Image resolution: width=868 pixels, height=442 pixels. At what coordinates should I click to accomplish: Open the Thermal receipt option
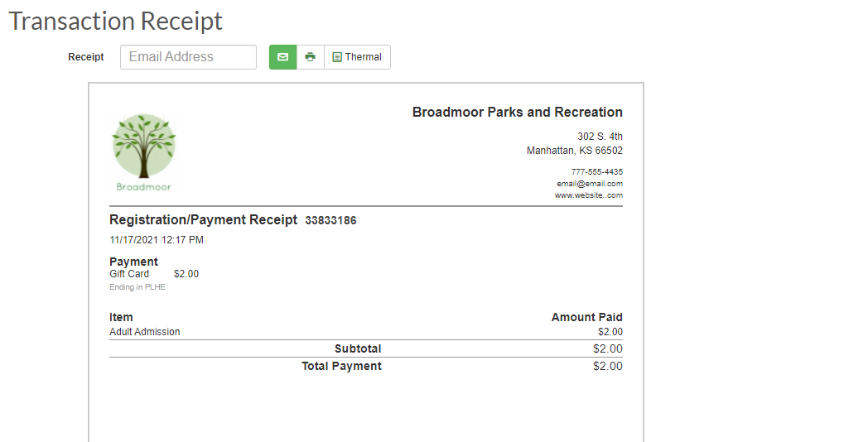[357, 57]
